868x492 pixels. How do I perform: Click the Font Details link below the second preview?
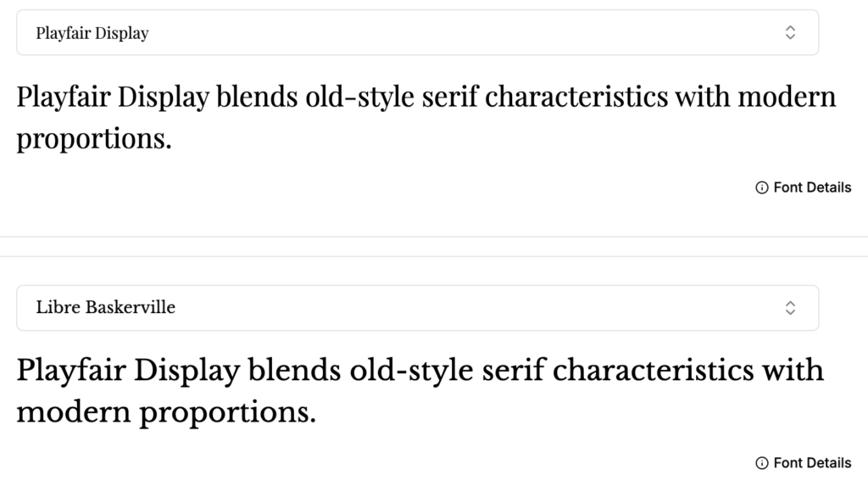[x=811, y=463]
